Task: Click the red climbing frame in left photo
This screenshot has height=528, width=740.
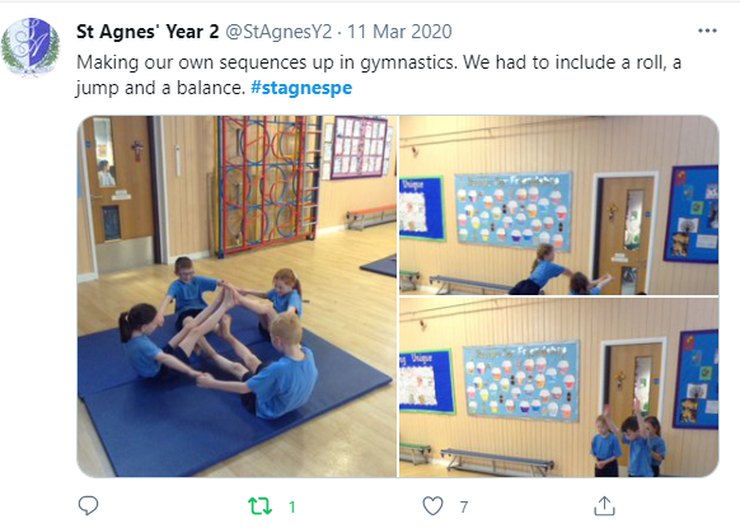Action: point(268,185)
